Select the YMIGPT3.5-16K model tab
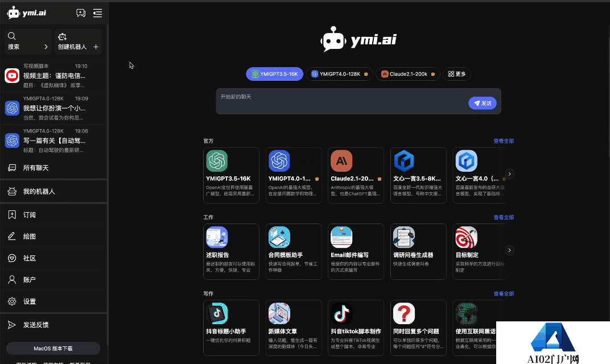This screenshot has height=364, width=610. coord(275,74)
